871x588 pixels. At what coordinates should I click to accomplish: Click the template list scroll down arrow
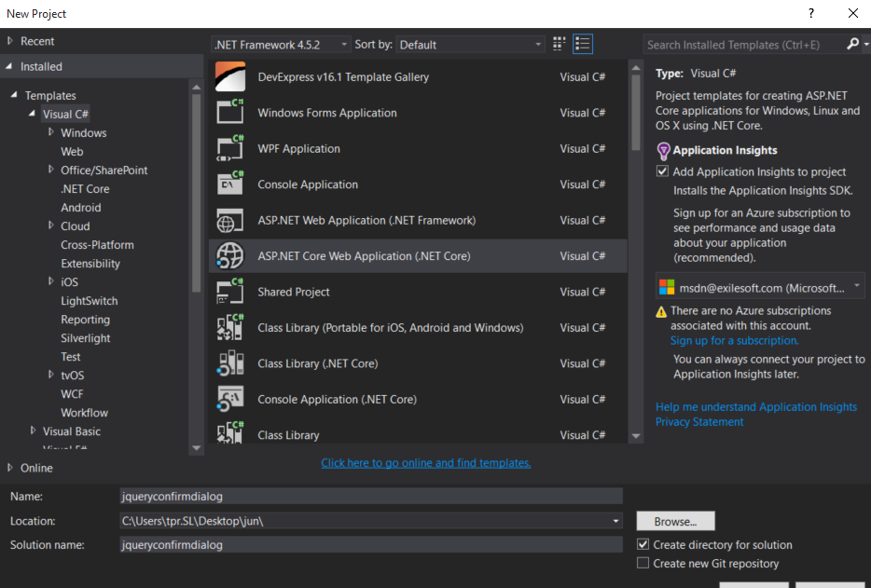point(636,436)
